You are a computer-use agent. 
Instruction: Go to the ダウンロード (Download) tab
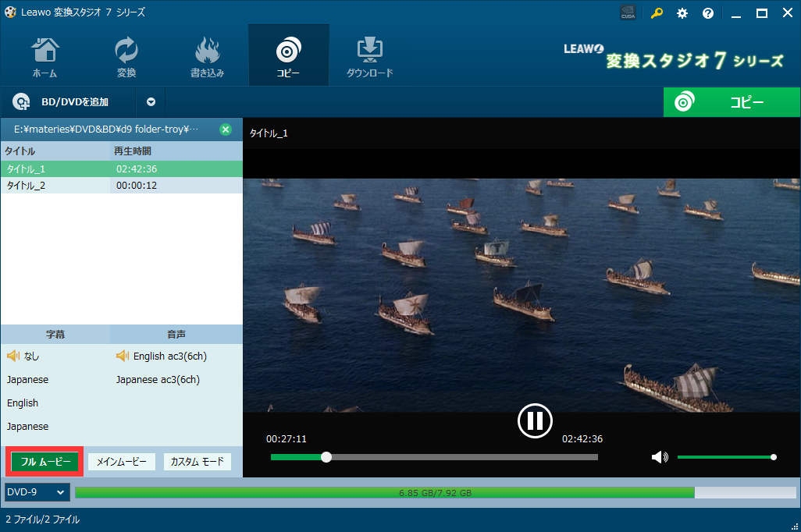click(370, 56)
